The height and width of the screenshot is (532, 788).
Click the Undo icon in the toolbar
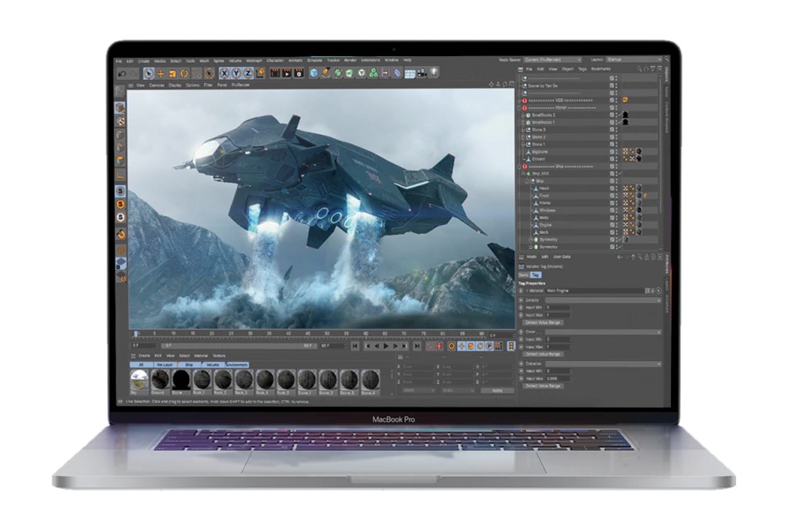coord(121,72)
